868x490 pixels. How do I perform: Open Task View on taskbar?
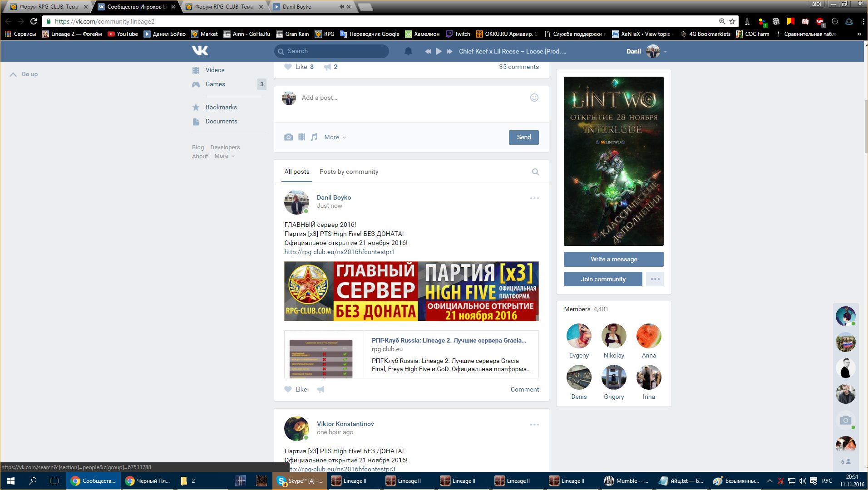click(54, 481)
